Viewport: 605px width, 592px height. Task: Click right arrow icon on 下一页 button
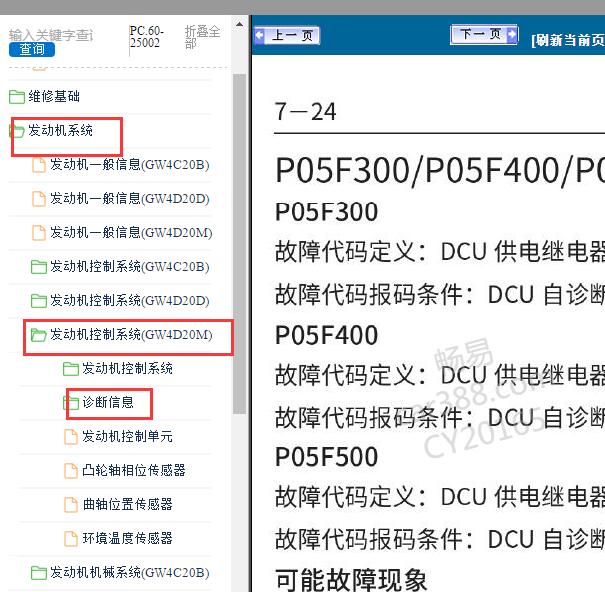512,34
